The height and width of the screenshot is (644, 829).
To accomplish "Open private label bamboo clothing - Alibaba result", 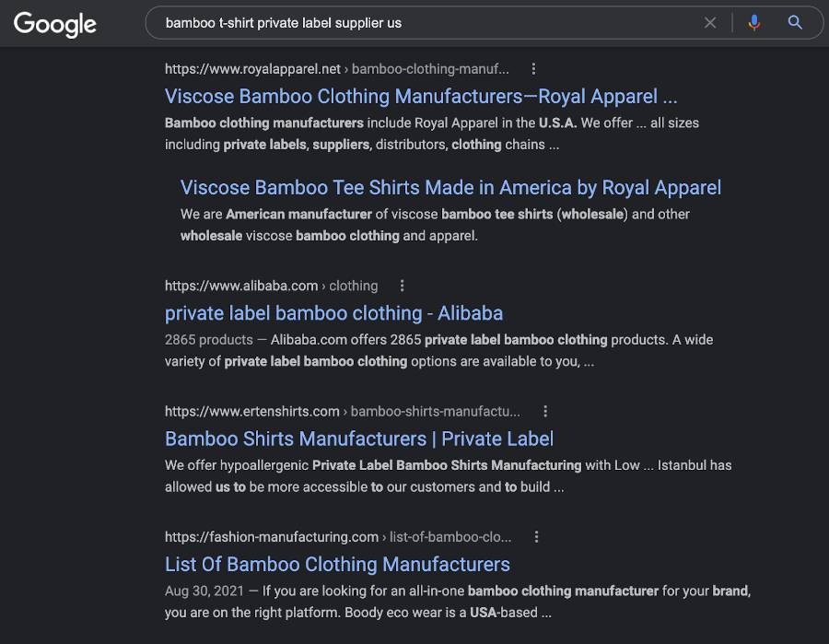I will tap(333, 313).
